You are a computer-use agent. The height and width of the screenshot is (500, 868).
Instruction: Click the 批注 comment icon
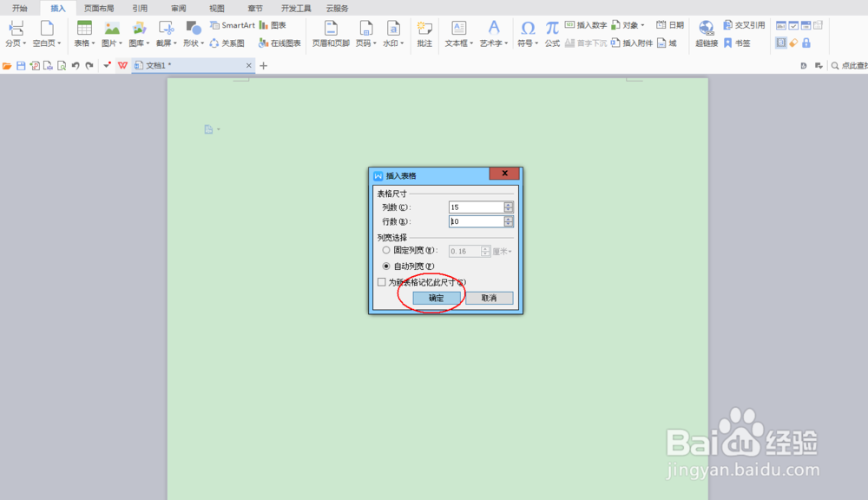tap(424, 29)
